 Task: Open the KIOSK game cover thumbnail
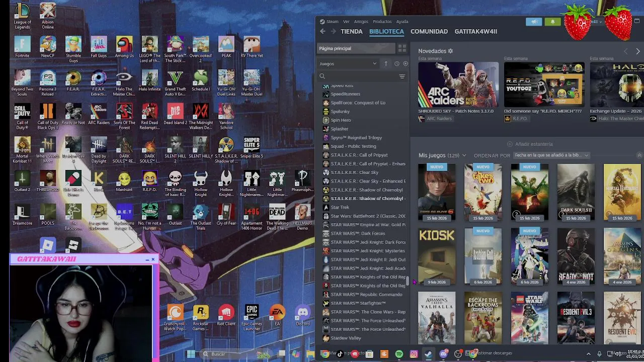(436, 255)
